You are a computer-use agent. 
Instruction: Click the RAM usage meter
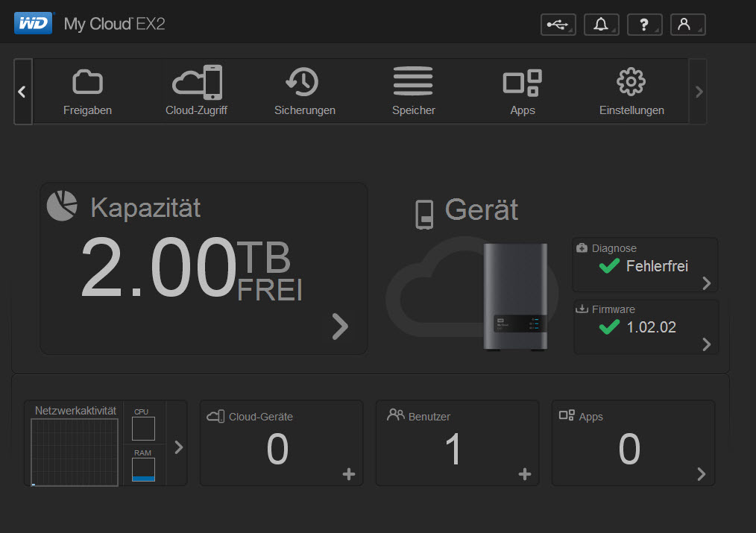pos(143,470)
